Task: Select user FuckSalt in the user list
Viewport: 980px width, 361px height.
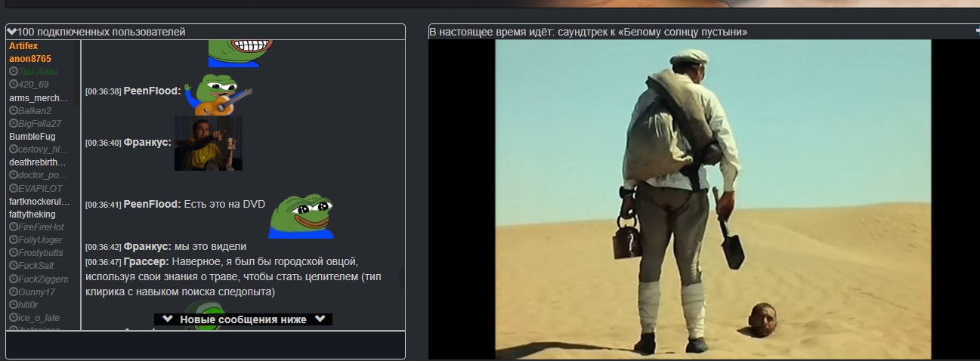Action: [36, 266]
